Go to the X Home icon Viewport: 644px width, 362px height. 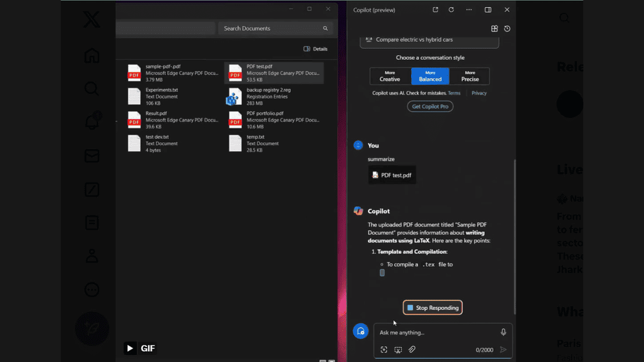coord(92,55)
